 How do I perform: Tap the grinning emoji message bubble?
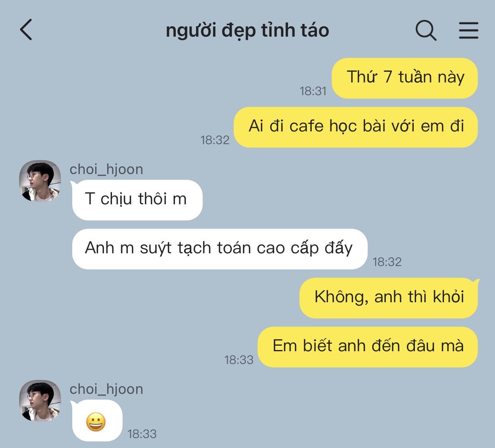coord(96,421)
